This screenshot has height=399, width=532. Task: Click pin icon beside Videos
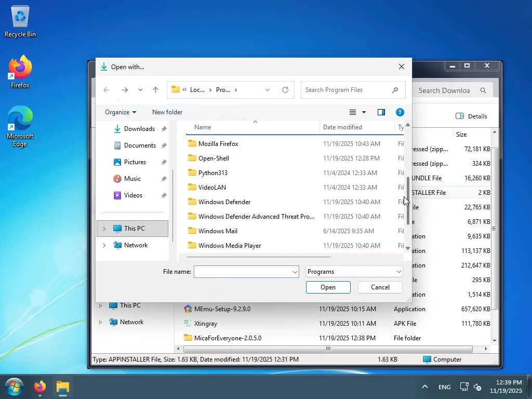click(x=164, y=195)
